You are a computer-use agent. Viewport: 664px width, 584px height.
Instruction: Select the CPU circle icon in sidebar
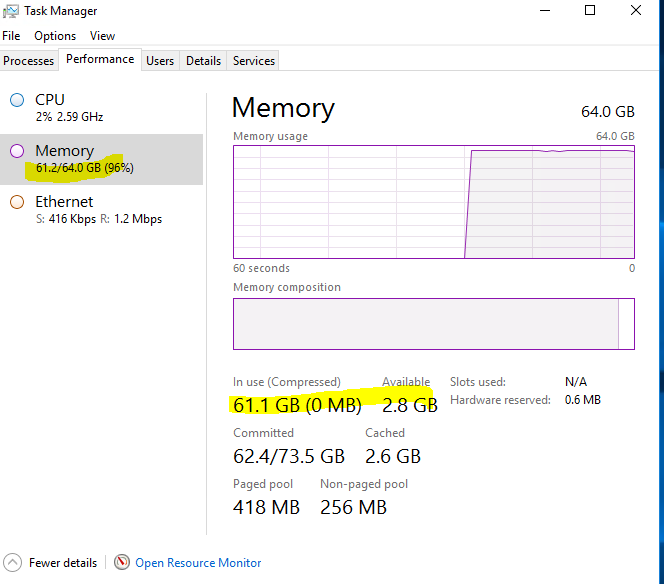coord(17,100)
